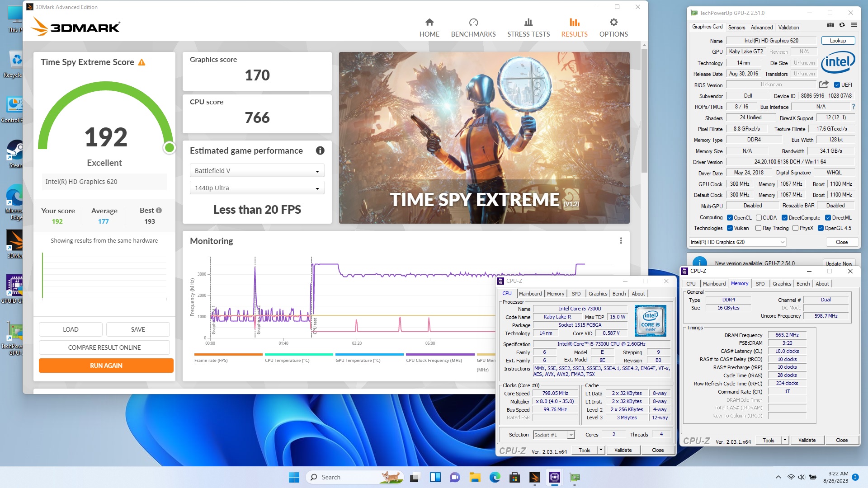Open the Monitoring three-dot menu

(x=621, y=241)
